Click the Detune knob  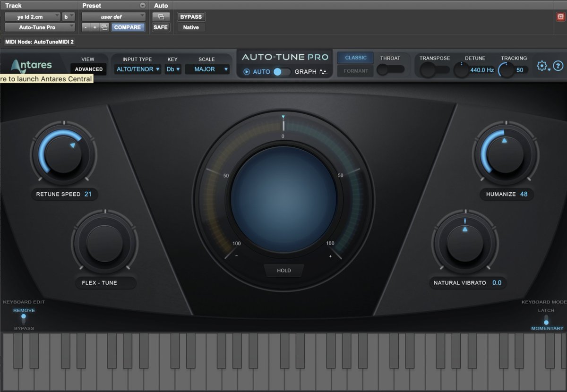(x=461, y=70)
